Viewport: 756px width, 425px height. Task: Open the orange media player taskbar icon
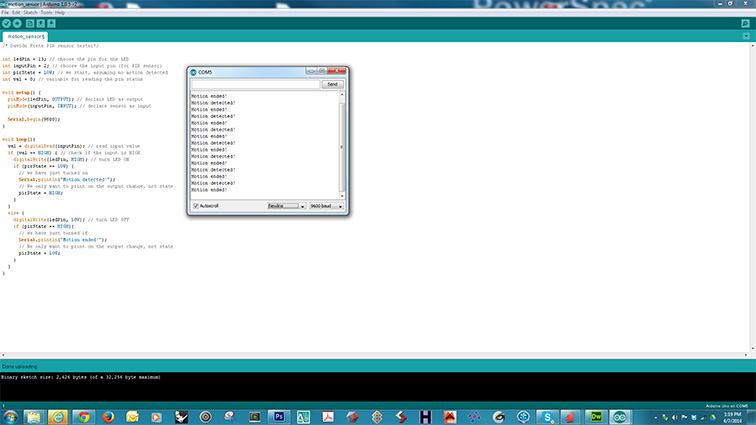156,417
